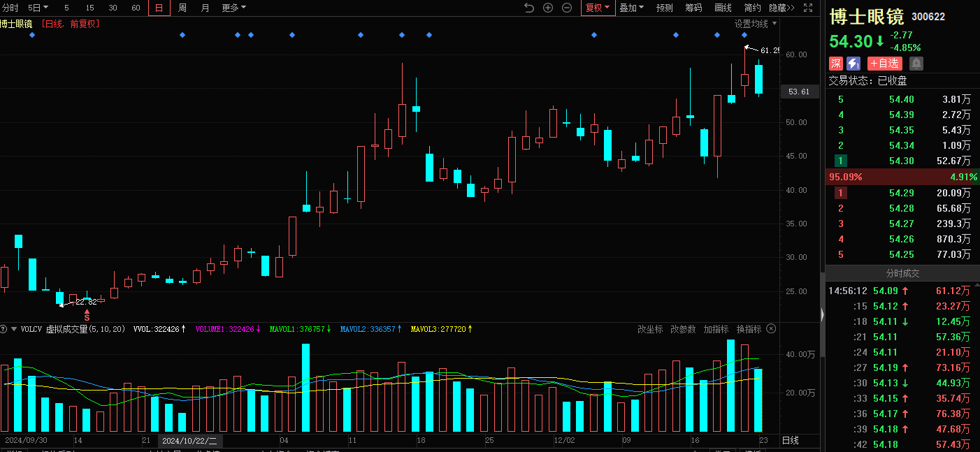
Task: Click the 交易状态: 已收盘 status line
Action: tap(867, 81)
